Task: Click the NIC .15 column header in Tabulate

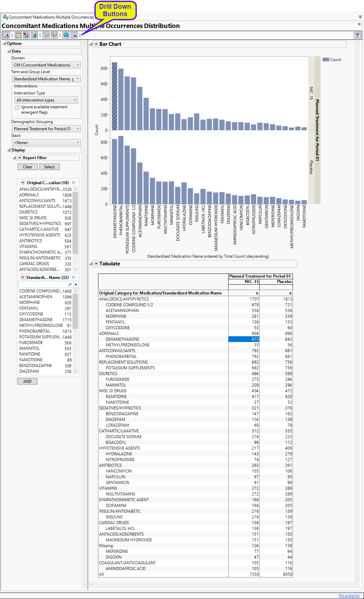Action: [244, 282]
